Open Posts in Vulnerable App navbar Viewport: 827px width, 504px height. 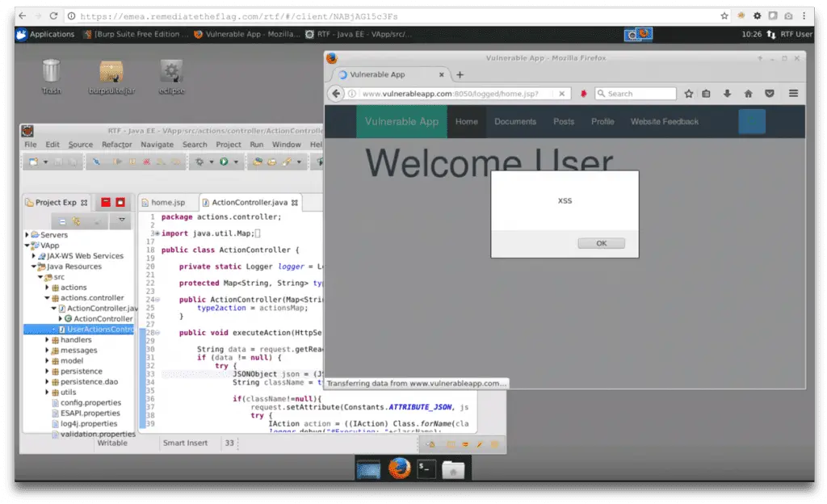click(563, 122)
